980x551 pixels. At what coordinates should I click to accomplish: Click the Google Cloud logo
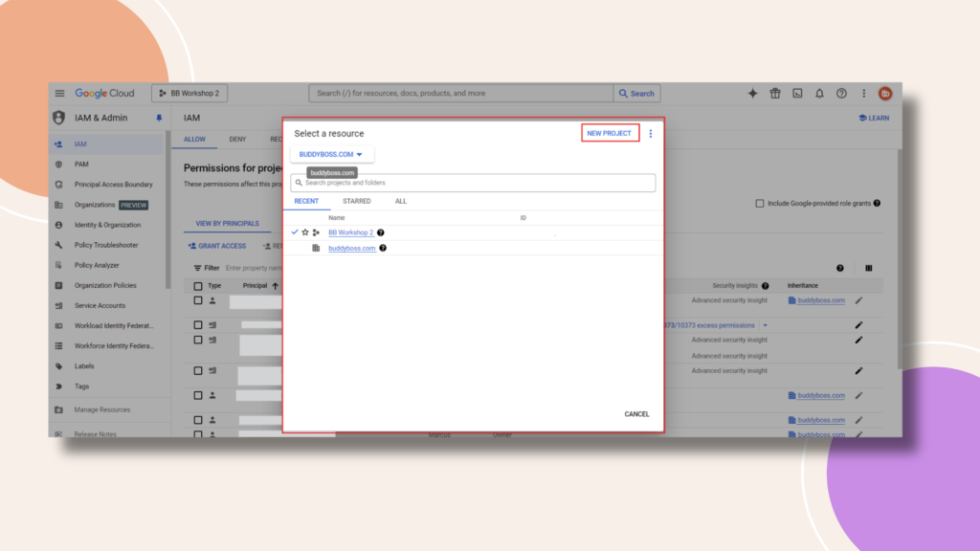click(104, 93)
